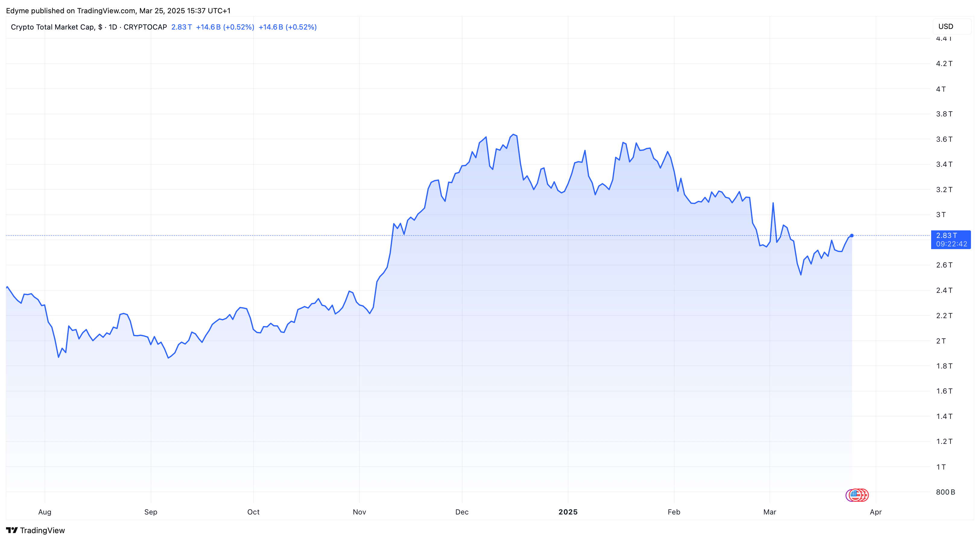Click the 2 T price scale label
This screenshot has height=541, width=980.
[x=941, y=341]
